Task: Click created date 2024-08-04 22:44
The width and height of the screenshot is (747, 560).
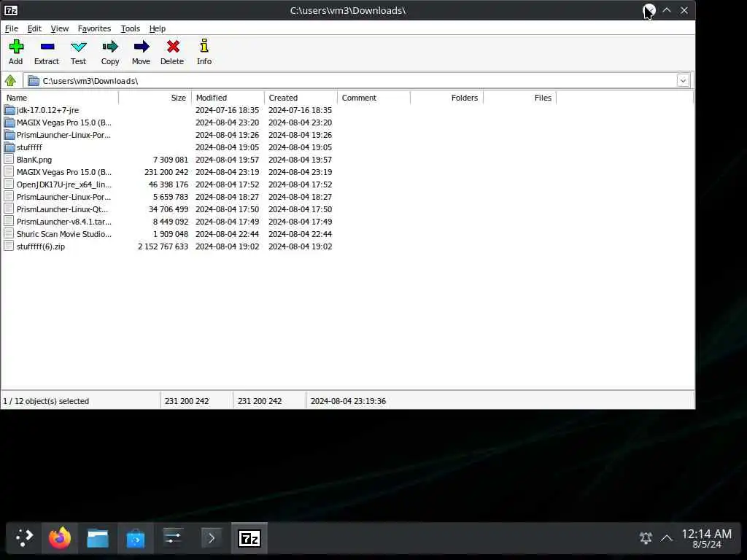Action: [300, 234]
